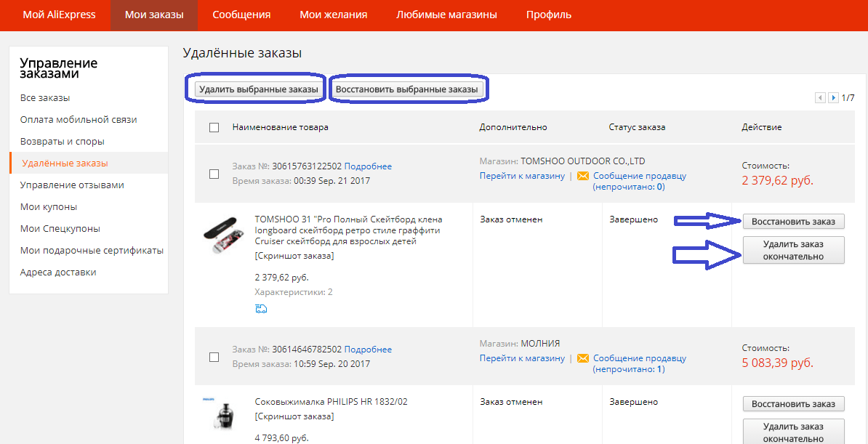Open the Сообщения tab

point(241,15)
